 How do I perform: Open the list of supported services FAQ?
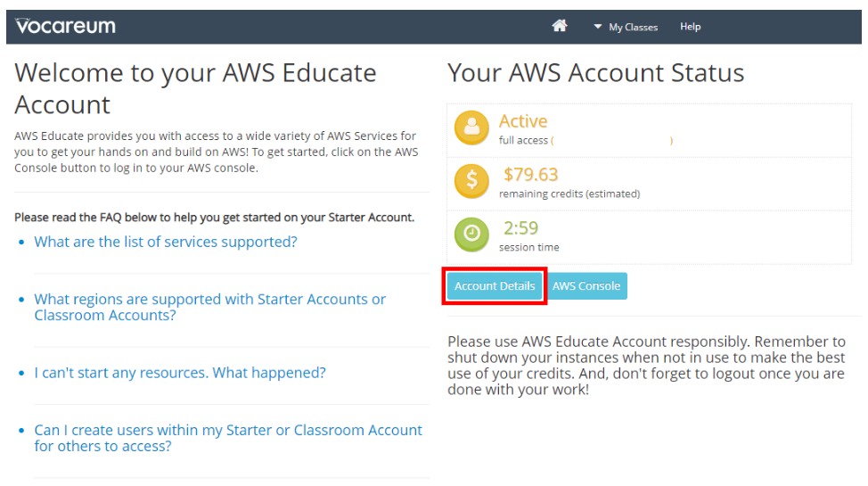coord(166,242)
